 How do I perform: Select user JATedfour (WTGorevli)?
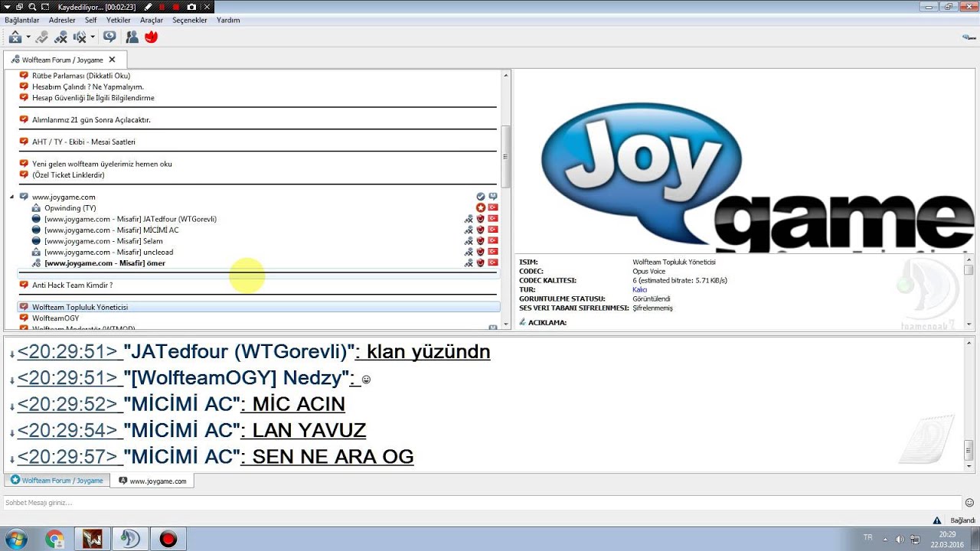pos(130,219)
